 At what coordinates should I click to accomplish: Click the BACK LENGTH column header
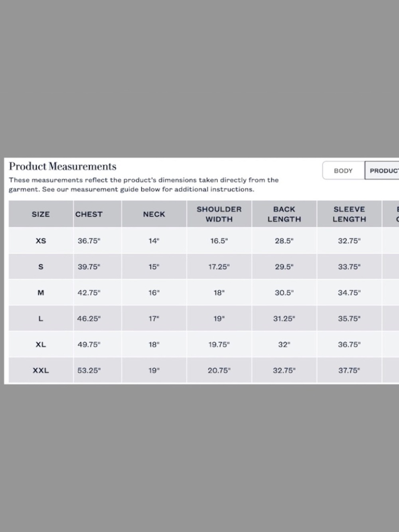click(x=284, y=214)
